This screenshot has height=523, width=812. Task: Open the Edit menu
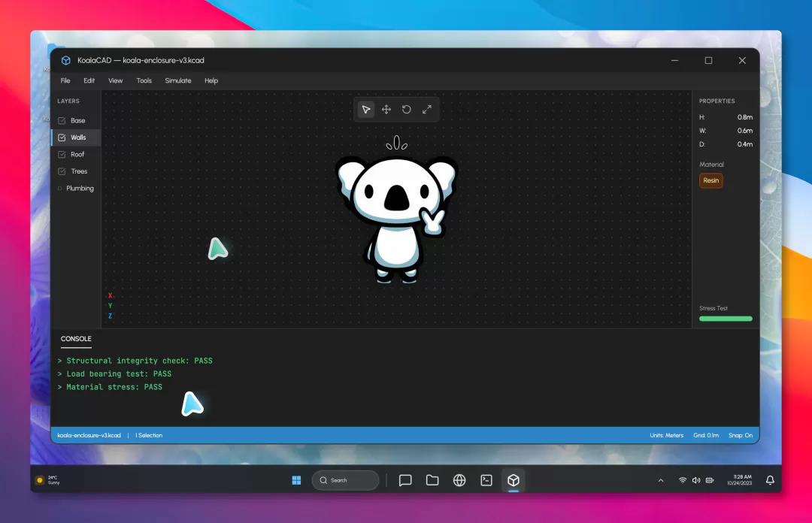pyautogui.click(x=89, y=81)
